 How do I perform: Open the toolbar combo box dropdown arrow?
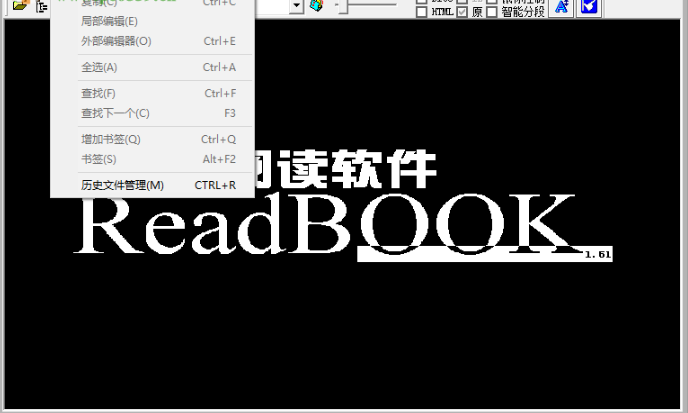297,6
